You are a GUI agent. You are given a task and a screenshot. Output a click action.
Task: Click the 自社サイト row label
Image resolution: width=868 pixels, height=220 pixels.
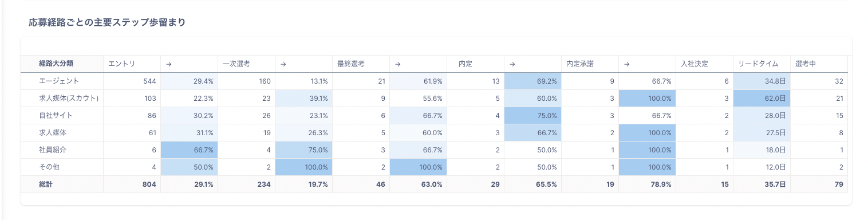(56, 116)
